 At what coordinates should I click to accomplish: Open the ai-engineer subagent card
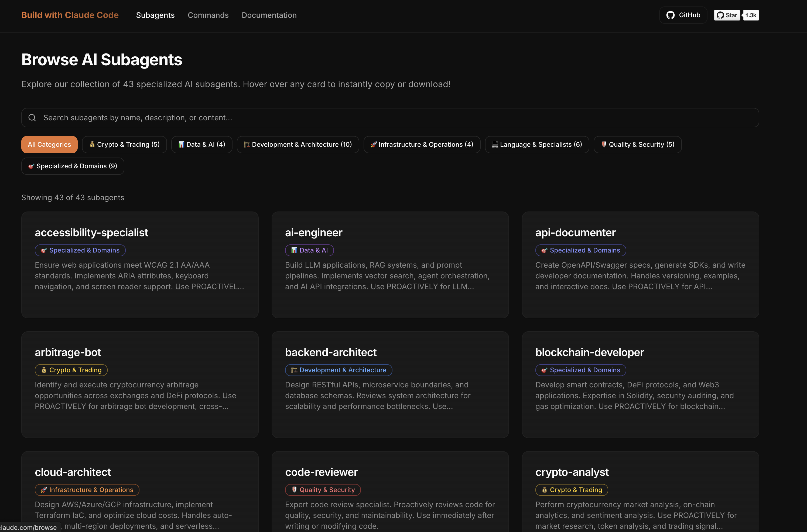pos(390,265)
